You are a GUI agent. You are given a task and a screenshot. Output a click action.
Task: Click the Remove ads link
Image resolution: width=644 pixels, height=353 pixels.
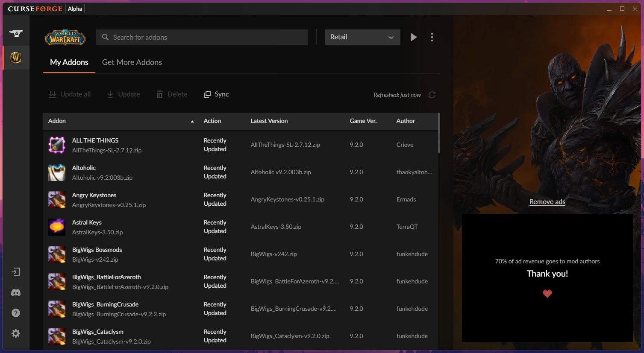(547, 201)
